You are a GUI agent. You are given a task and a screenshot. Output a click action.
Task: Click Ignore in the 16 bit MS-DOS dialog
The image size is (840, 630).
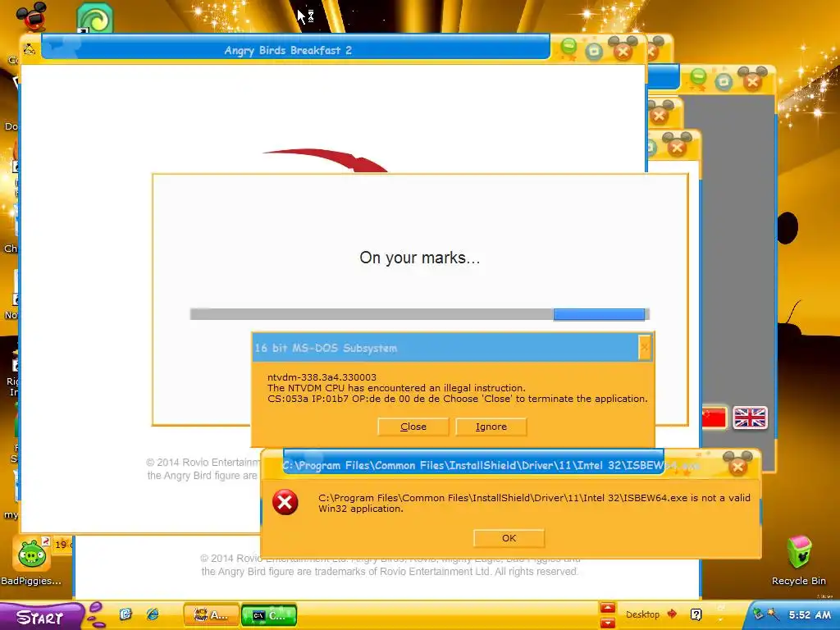(x=491, y=427)
